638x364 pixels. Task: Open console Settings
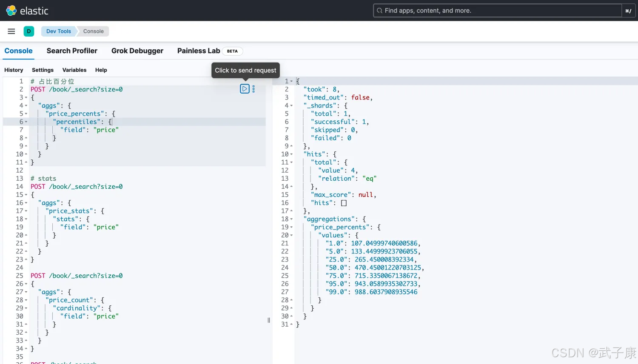43,70
